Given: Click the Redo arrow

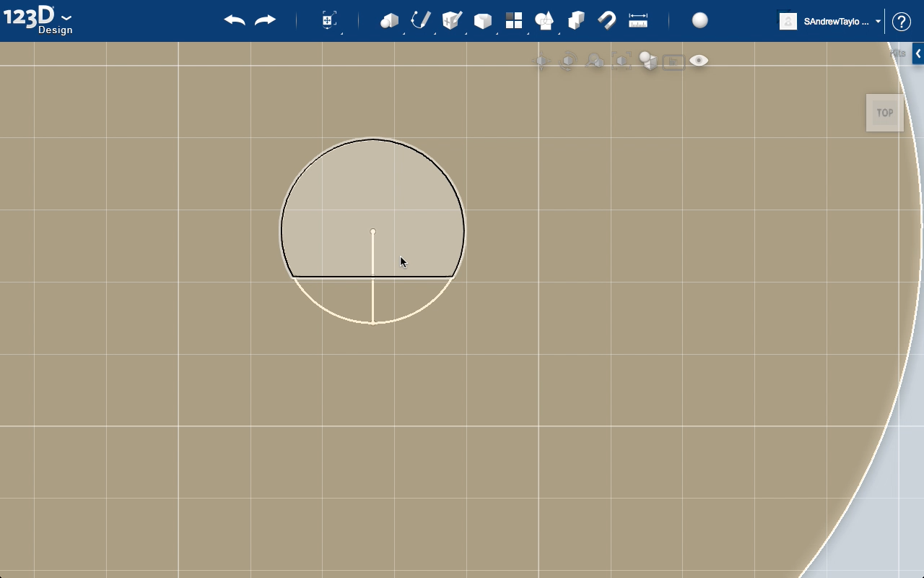Looking at the screenshot, I should (x=266, y=20).
